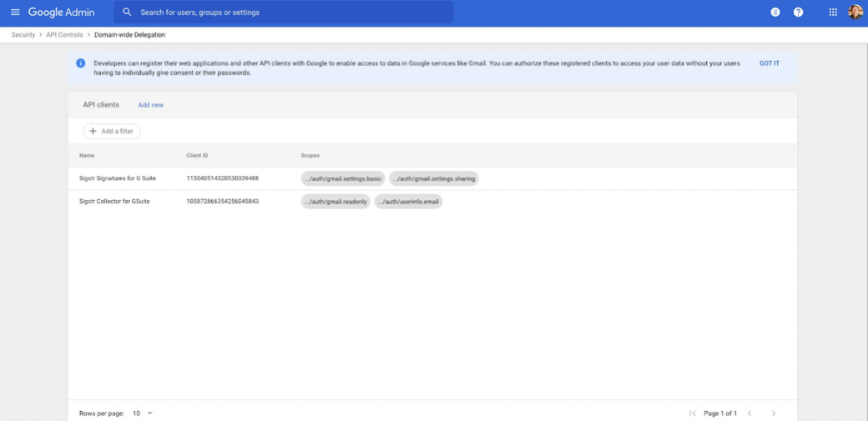Click Add new API client

[x=150, y=105]
